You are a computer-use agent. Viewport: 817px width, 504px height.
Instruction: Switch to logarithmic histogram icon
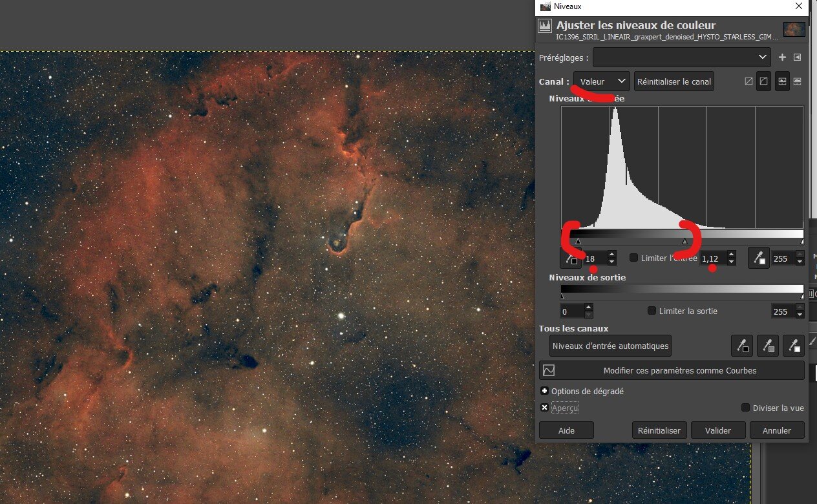click(x=797, y=81)
